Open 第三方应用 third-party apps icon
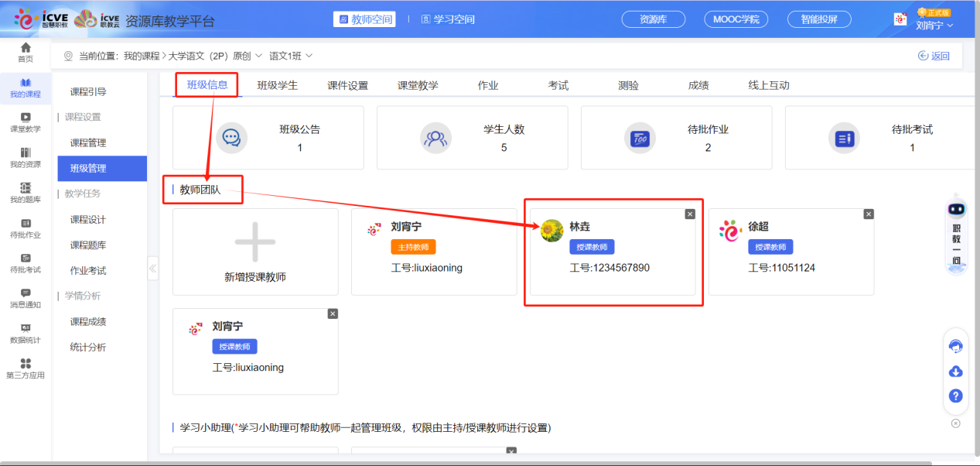Image resolution: width=980 pixels, height=466 pixels. click(26, 370)
